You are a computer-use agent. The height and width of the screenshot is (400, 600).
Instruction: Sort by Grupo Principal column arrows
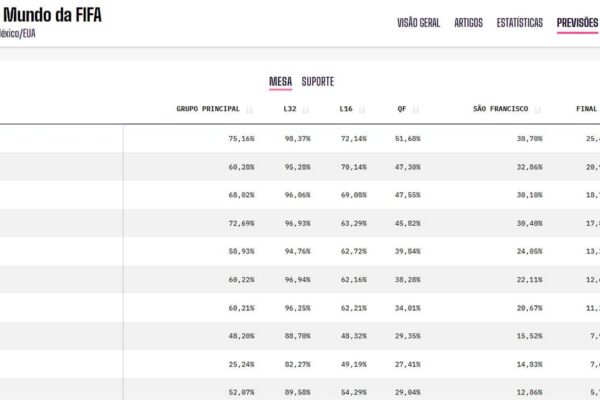(249, 109)
